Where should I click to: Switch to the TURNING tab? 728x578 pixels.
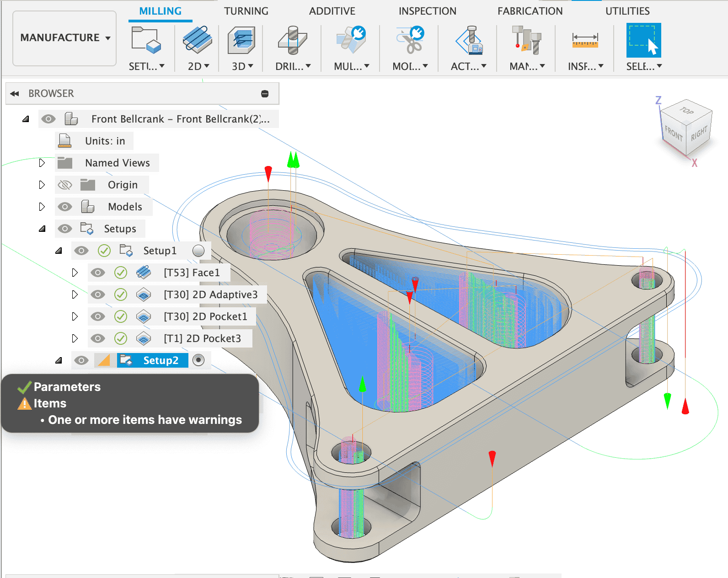246,11
